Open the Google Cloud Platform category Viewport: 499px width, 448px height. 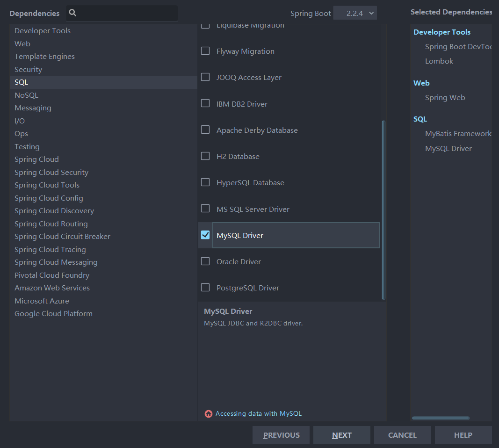(103, 314)
